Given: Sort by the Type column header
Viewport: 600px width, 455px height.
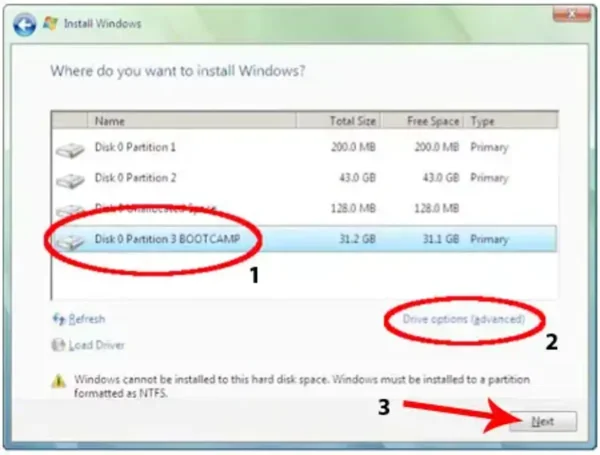Looking at the screenshot, I should coord(511,121).
